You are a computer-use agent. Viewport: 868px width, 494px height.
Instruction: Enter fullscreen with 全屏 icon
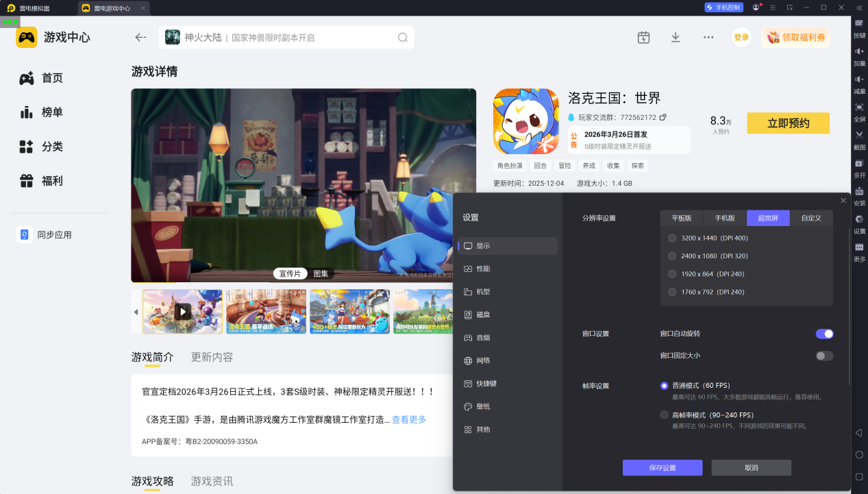[859, 112]
